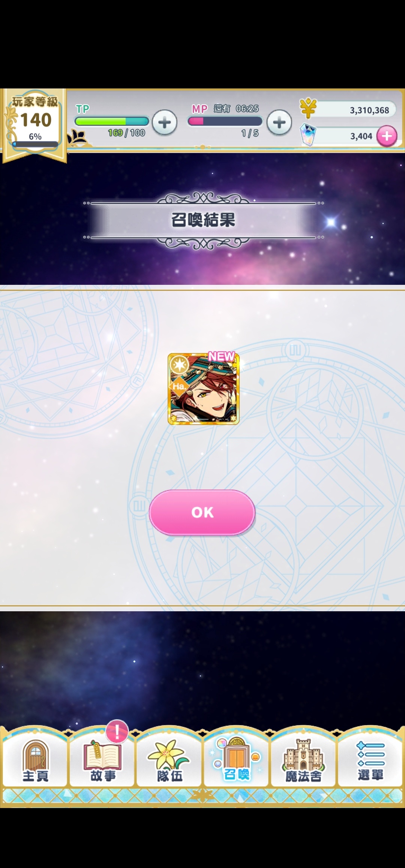Switch to the 召喚 summon tab
This screenshot has height=868, width=405.
pyautogui.click(x=236, y=761)
